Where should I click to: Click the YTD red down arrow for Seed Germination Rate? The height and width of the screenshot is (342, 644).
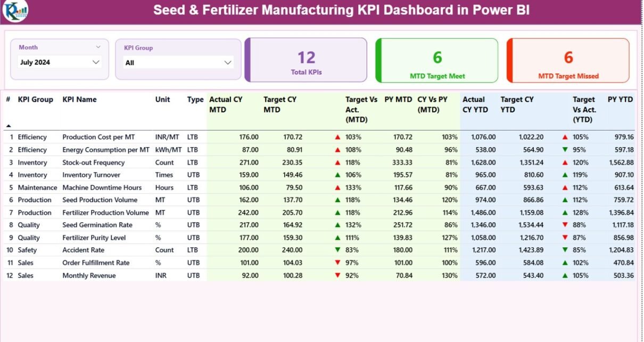tap(565, 225)
